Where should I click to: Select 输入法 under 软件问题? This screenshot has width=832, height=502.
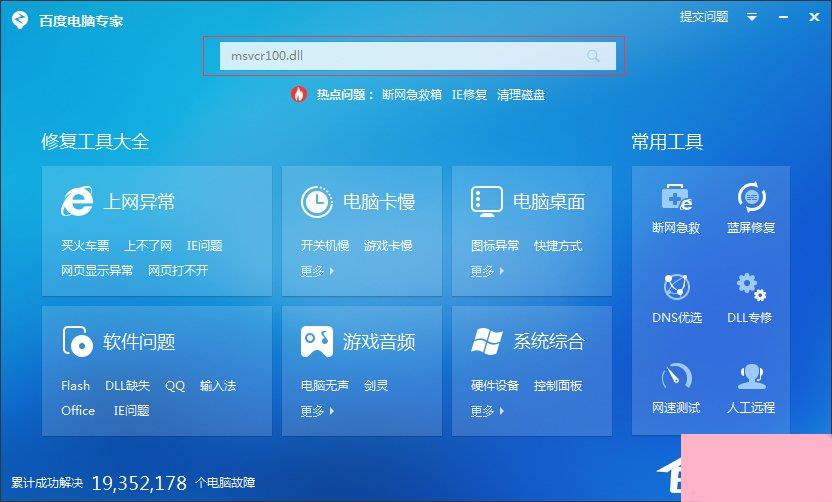218,385
